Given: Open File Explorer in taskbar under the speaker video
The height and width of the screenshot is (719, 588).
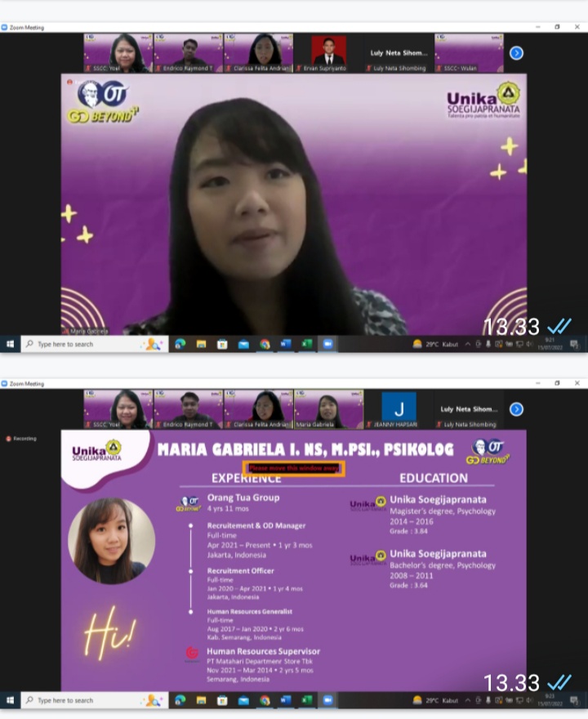Looking at the screenshot, I should pyautogui.click(x=201, y=344).
